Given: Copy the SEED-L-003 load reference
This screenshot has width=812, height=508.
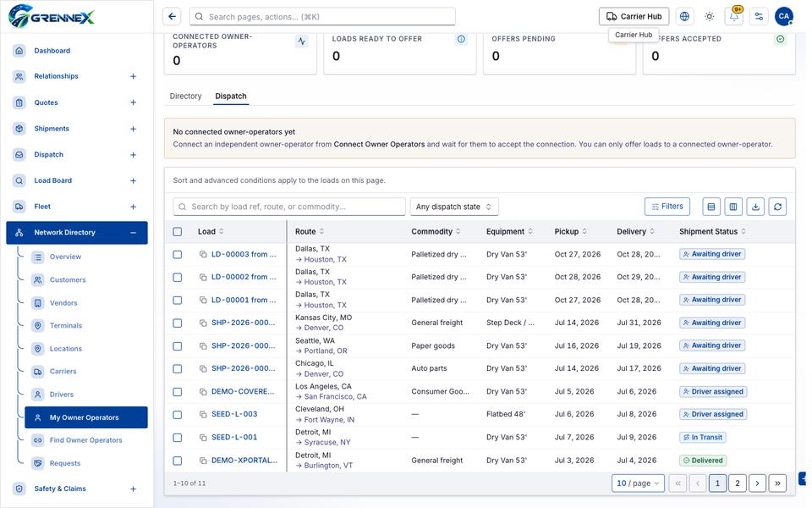Looking at the screenshot, I should coord(203,415).
